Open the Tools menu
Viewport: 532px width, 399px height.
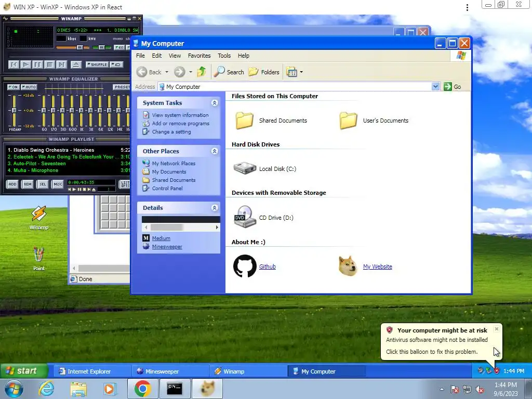click(x=224, y=56)
